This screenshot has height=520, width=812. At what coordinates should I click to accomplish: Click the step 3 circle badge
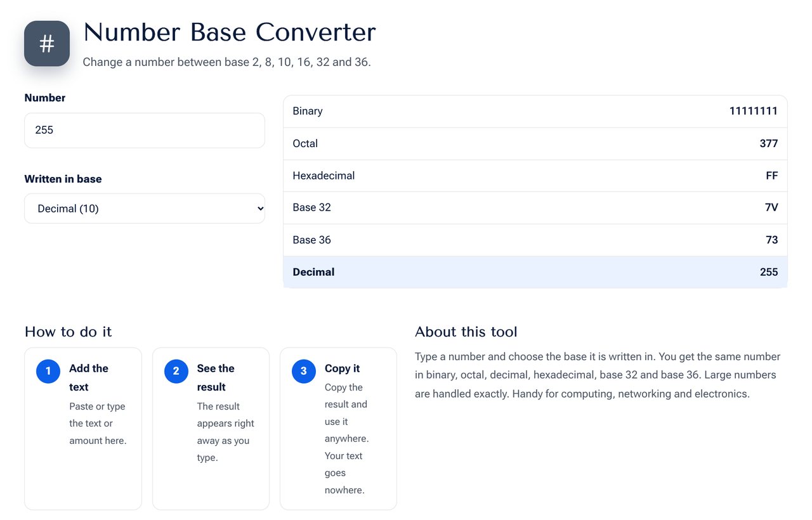click(x=303, y=372)
